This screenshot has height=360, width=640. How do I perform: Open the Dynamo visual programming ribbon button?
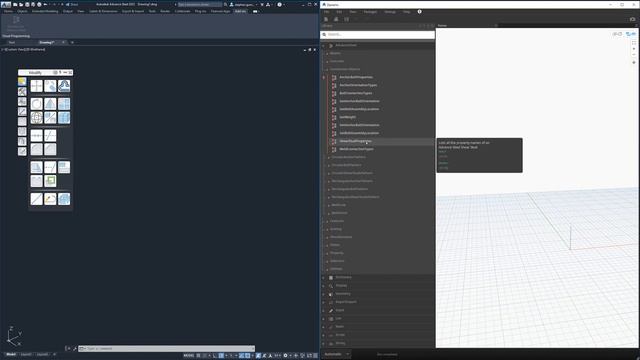[16, 23]
